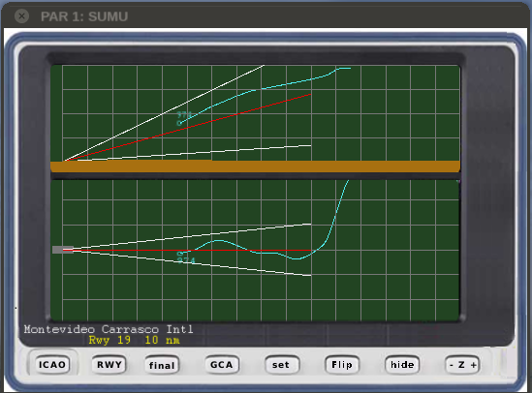Click the brown ground band
The image size is (532, 393).
(x=255, y=166)
